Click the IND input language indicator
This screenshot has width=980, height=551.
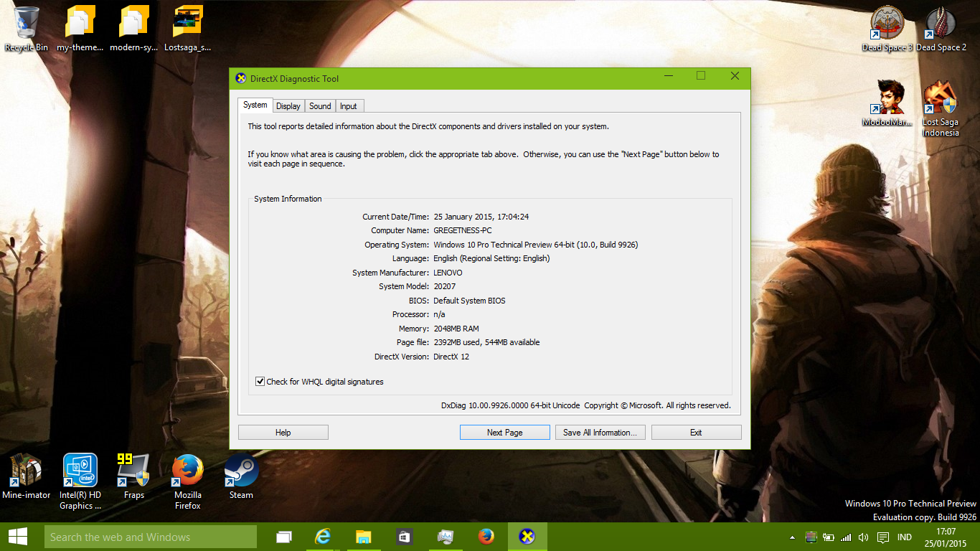pyautogui.click(x=905, y=537)
